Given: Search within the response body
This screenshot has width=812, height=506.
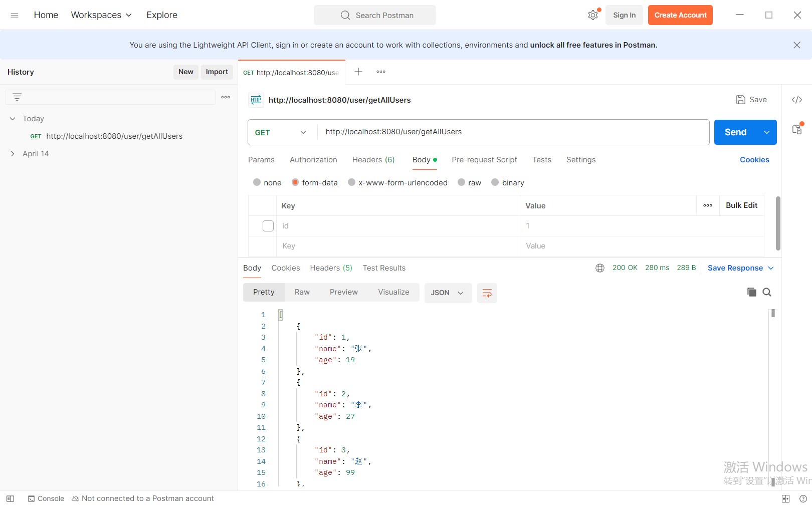Looking at the screenshot, I should coord(767,292).
